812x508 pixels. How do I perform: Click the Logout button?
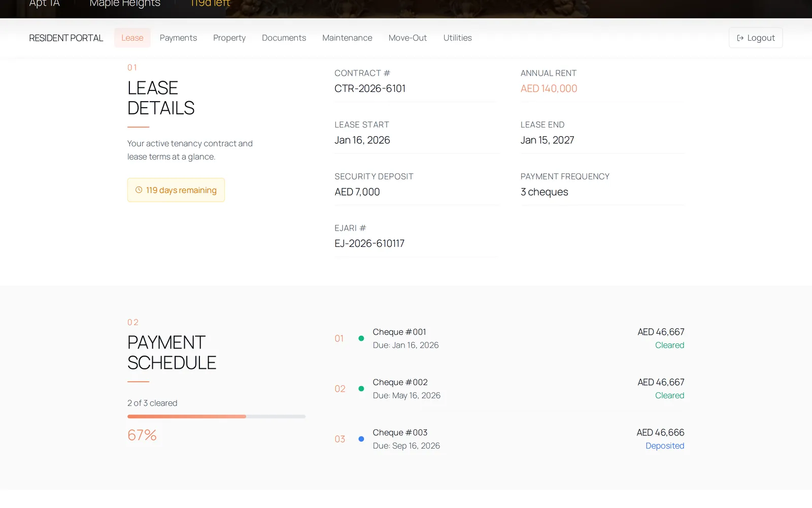click(756, 38)
